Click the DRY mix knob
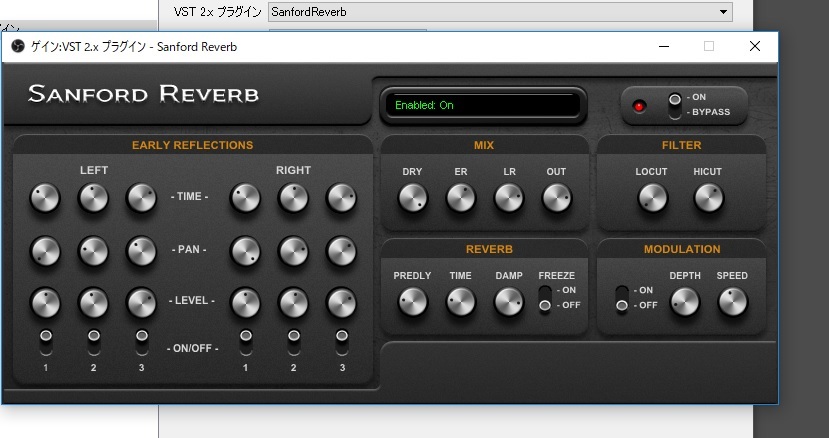The width and height of the screenshot is (829, 438). click(x=412, y=198)
